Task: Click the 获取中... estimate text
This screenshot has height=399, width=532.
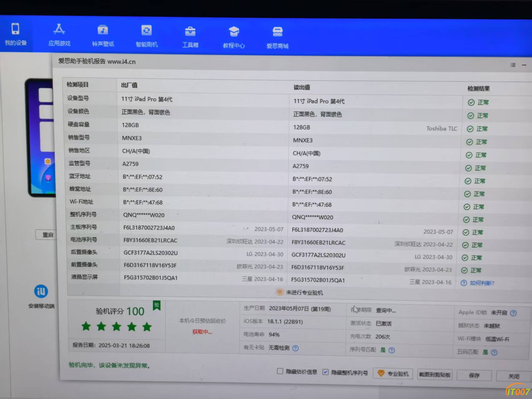Action: [x=202, y=332]
